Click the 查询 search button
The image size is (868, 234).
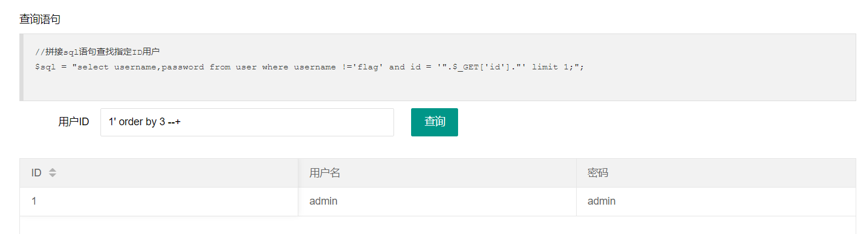(435, 122)
